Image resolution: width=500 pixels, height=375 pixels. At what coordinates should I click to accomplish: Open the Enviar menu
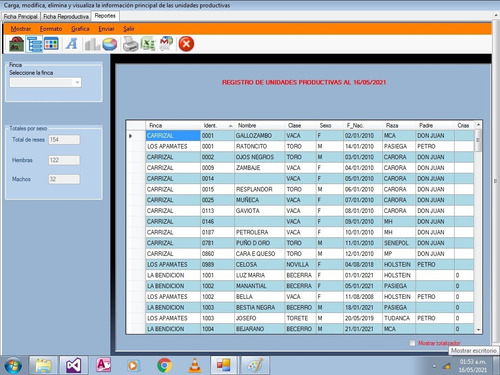[106, 29]
